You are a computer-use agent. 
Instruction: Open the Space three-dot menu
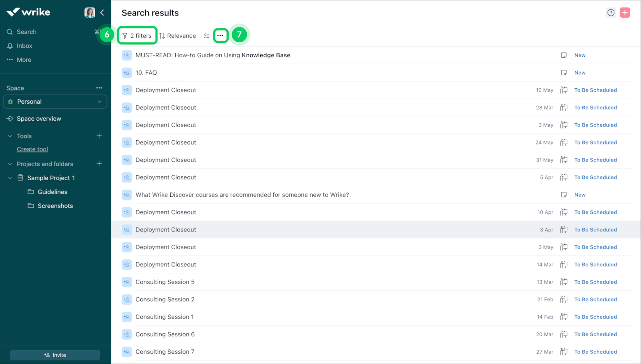99,88
